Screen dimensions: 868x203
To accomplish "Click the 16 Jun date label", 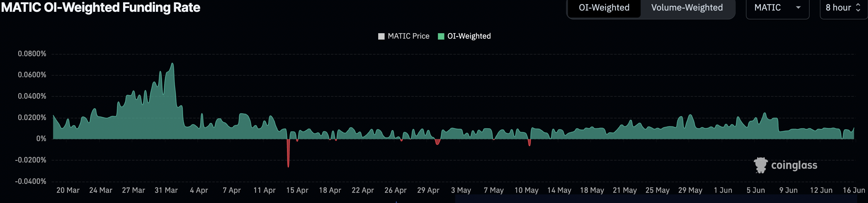I will click(x=854, y=190).
